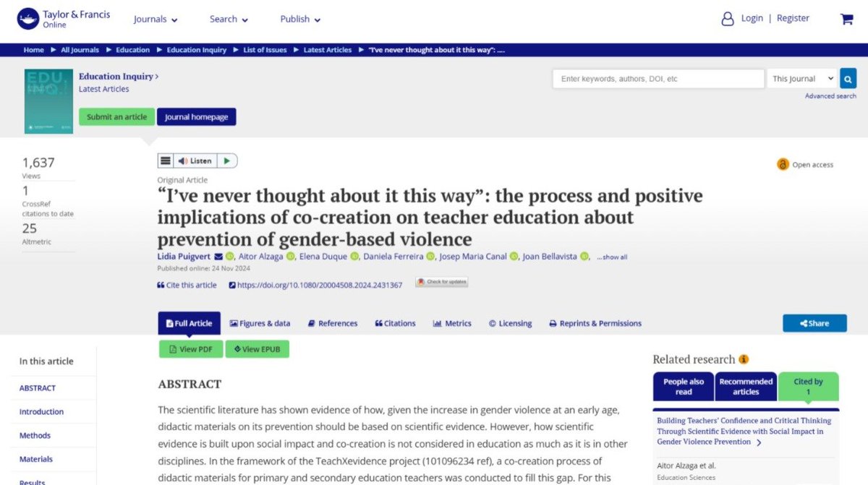Click the Latest Articles link under journal title
868x485 pixels.
coord(103,89)
